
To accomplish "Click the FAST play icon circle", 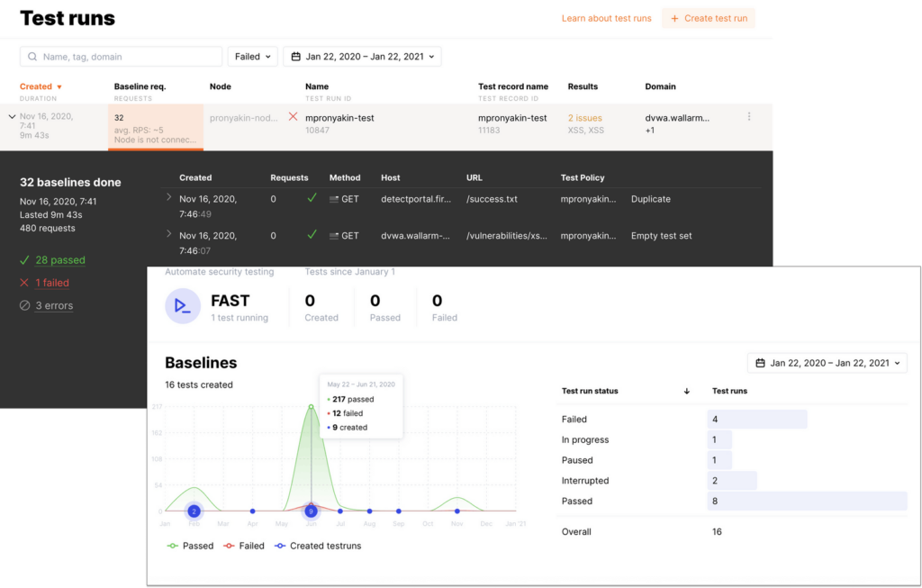I will 183,306.
